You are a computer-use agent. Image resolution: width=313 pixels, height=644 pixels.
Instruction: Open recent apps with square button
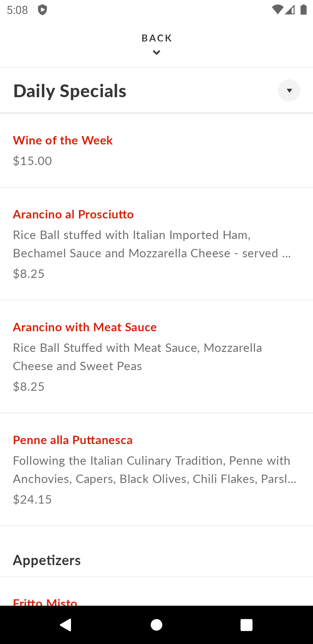[246, 625]
